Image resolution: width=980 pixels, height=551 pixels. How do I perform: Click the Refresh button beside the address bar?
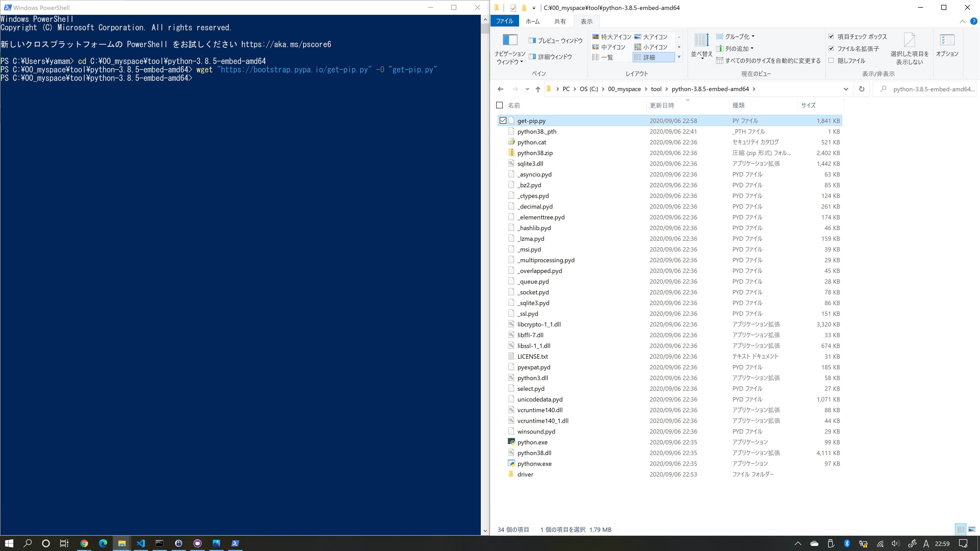tap(862, 89)
